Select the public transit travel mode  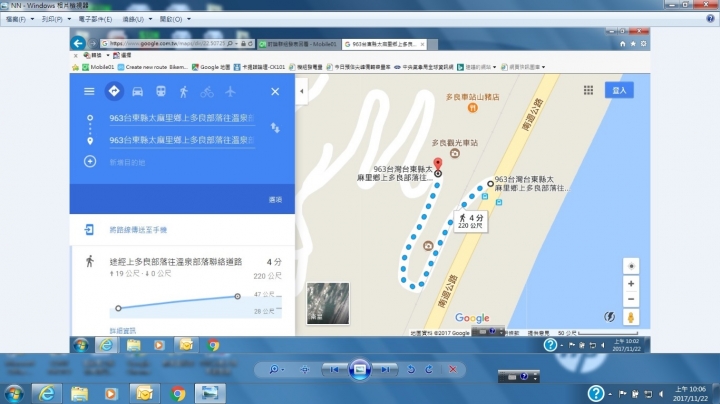161,91
